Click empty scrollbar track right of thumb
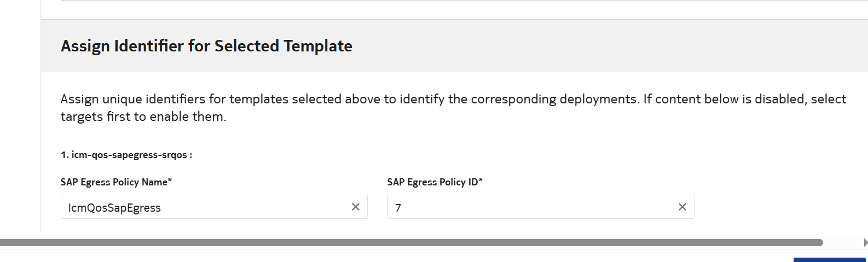The height and width of the screenshot is (262, 868). click(x=843, y=242)
